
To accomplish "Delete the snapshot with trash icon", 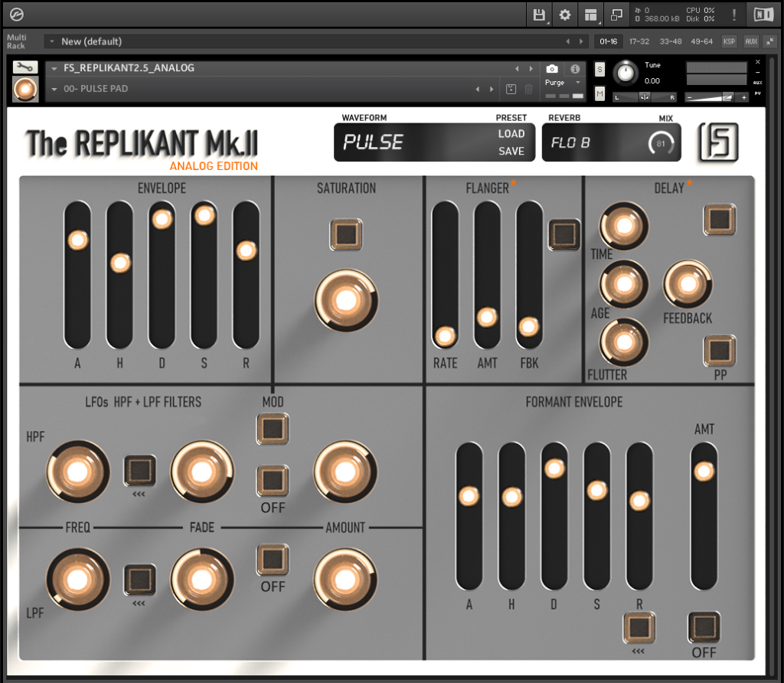I will [528, 89].
